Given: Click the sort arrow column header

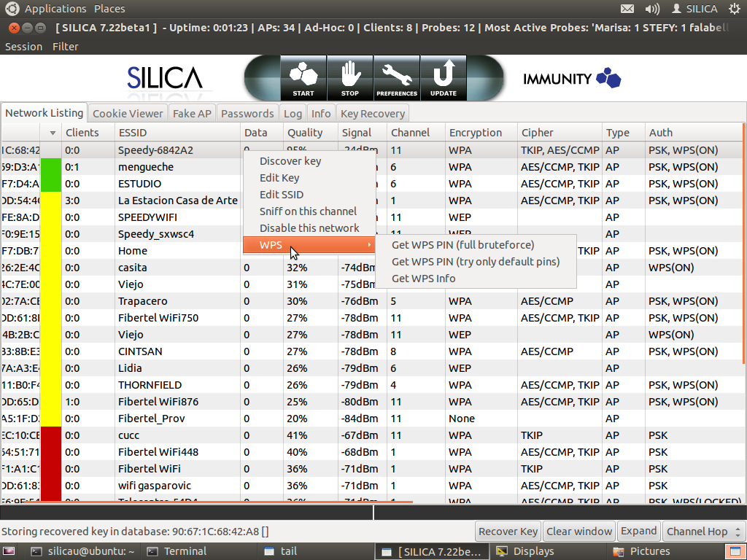Looking at the screenshot, I should pos(52,133).
